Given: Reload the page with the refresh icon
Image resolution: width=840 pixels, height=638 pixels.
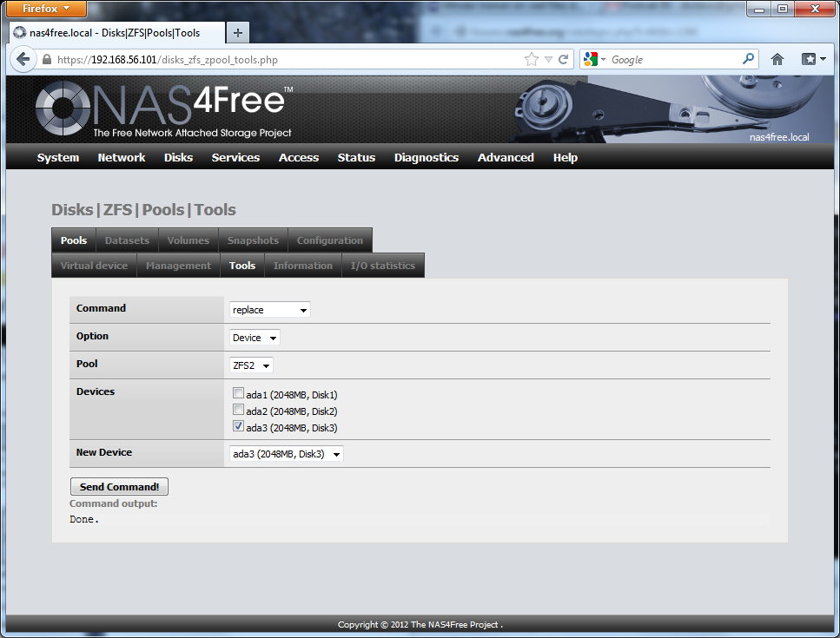Looking at the screenshot, I should point(563,59).
